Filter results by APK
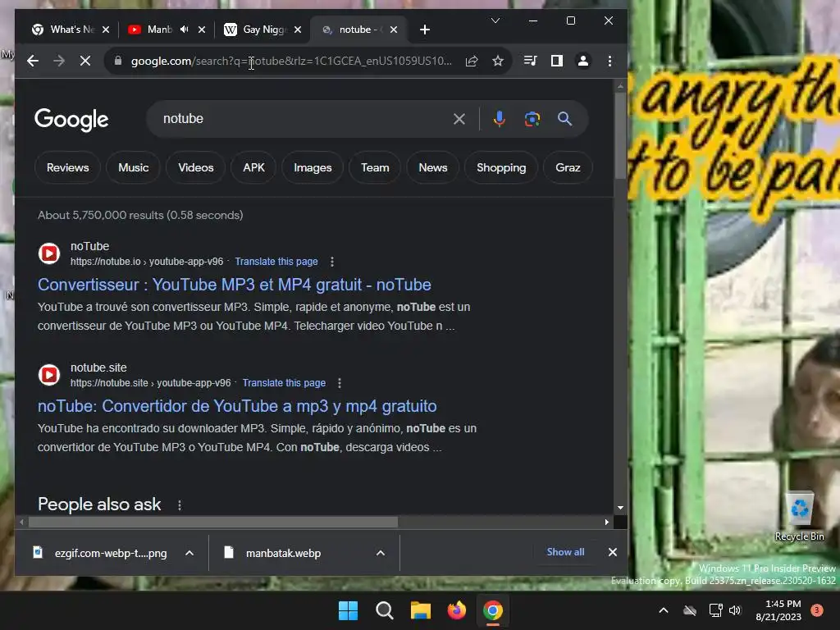The width and height of the screenshot is (840, 630). coord(253,167)
